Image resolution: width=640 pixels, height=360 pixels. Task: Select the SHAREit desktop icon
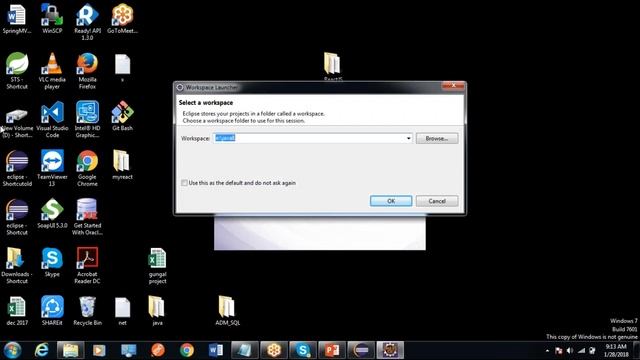click(x=52, y=311)
